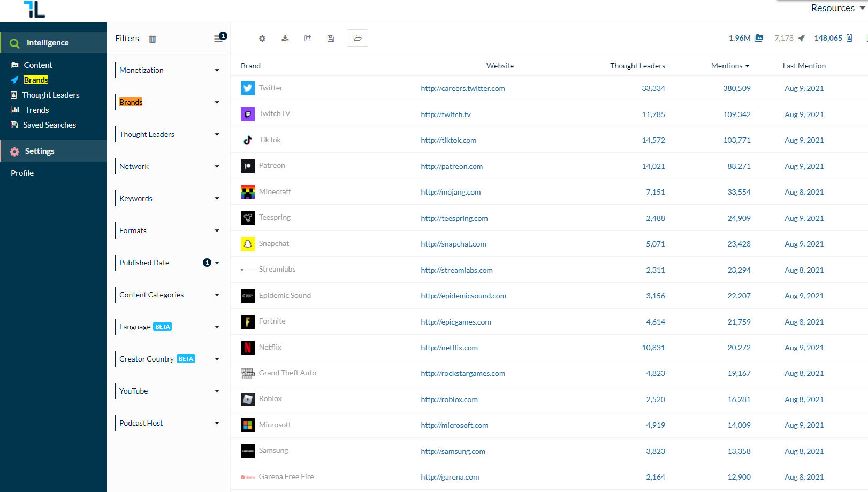The height and width of the screenshot is (492, 868).
Task: Click the Twitter brand logo
Action: click(x=248, y=88)
